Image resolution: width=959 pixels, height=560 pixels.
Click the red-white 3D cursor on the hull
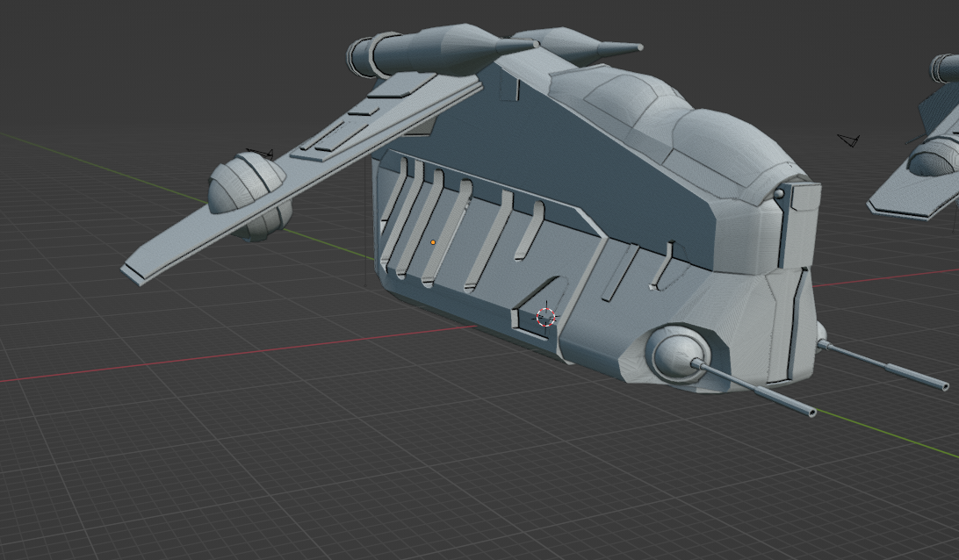[x=545, y=317]
